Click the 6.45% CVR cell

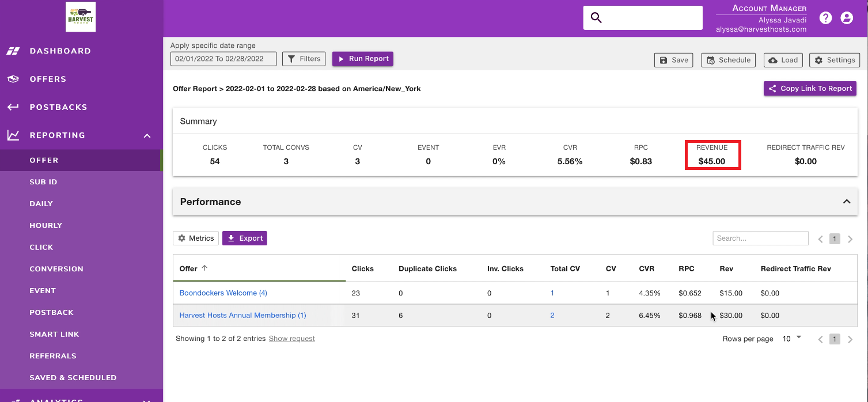click(650, 316)
